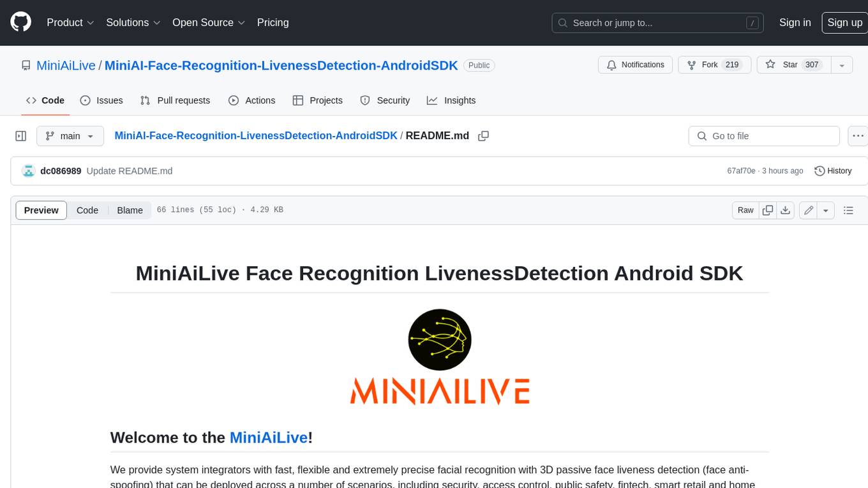Open repository breadcrumb link in file path
The height and width of the screenshot is (488, 868).
(x=256, y=135)
